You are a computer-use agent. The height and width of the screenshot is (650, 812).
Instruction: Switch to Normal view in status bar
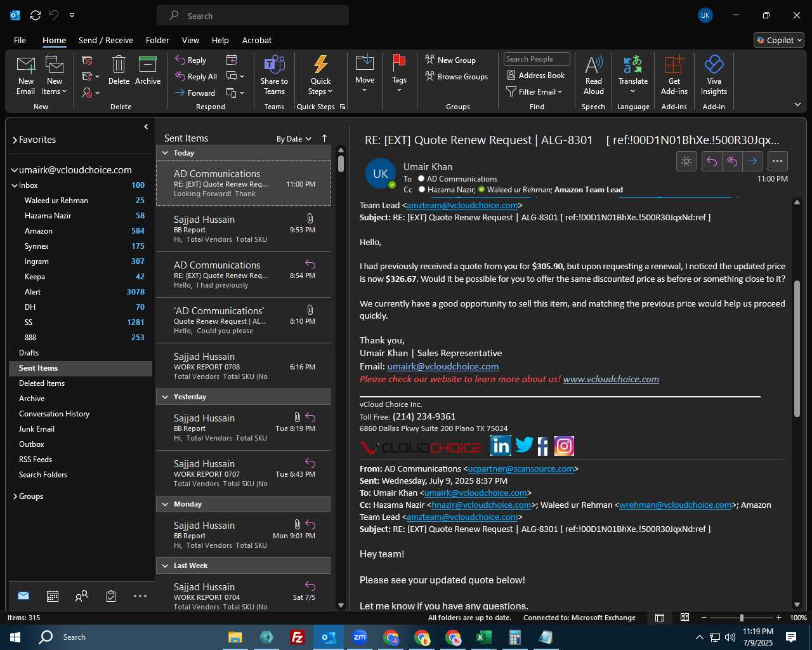click(660, 618)
